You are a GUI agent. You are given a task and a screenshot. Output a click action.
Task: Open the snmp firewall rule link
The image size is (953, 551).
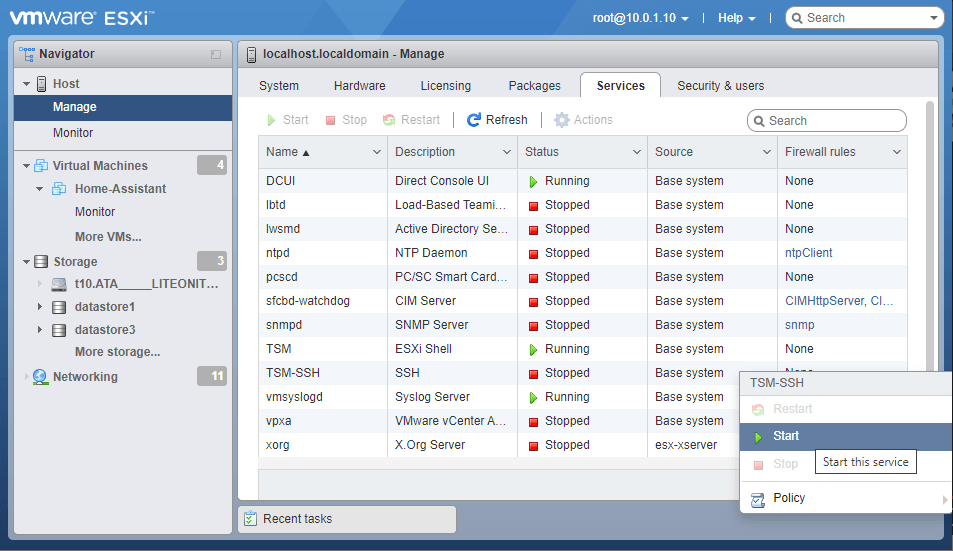pyautogui.click(x=799, y=325)
